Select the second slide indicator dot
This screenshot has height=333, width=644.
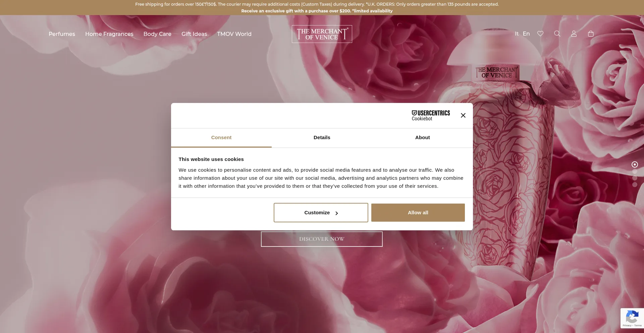click(x=635, y=171)
